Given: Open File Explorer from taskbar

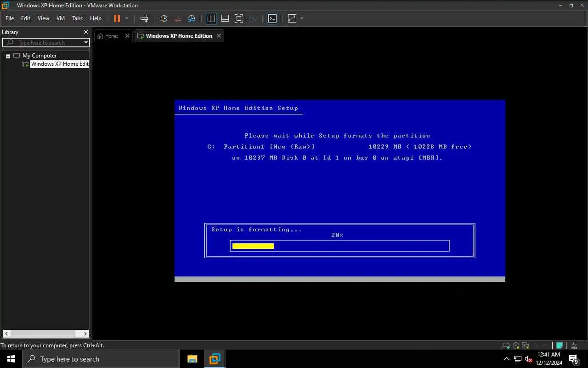Looking at the screenshot, I should click(x=192, y=359).
